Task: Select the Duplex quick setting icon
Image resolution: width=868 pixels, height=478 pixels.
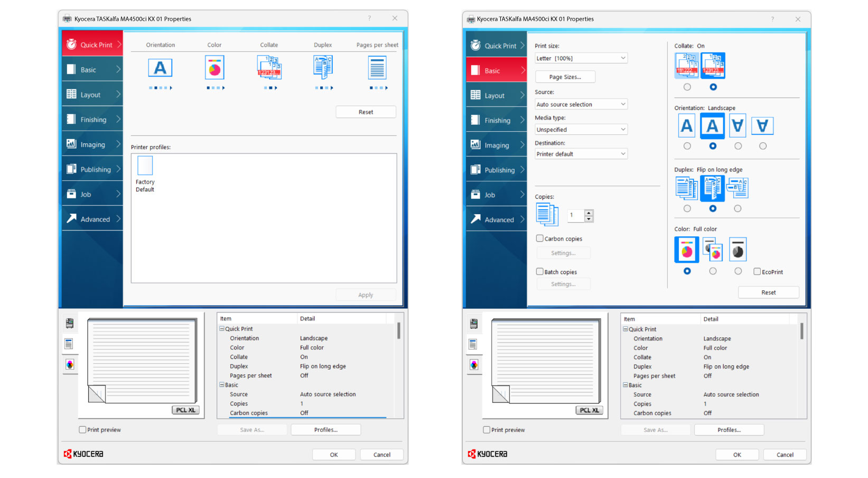Action: click(323, 68)
